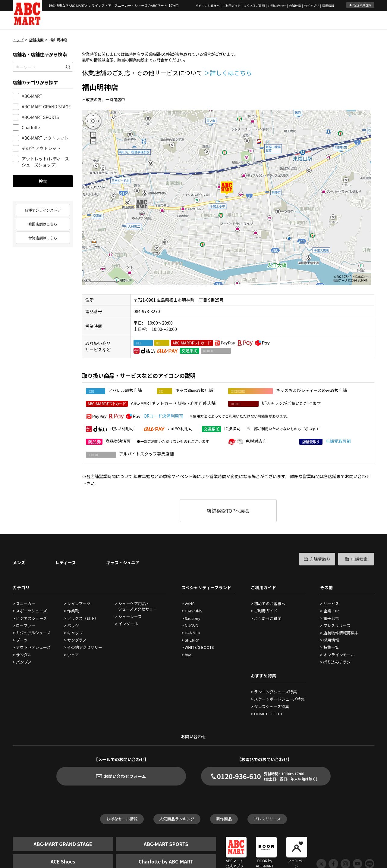Open お問い合わせ in top menu
Screen dimensions: 387x868
coord(277,6)
